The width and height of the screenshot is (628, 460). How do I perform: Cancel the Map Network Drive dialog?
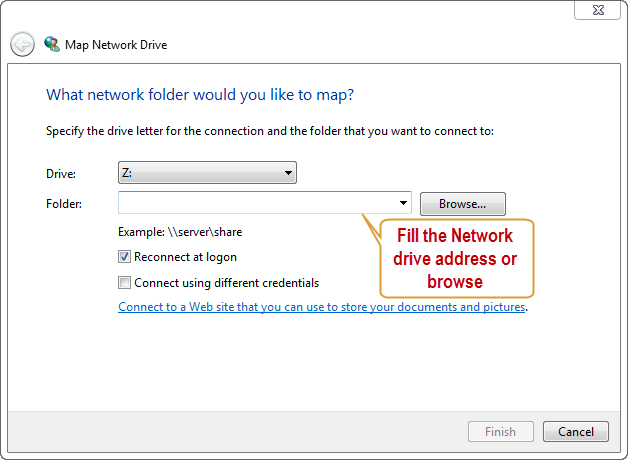[x=576, y=432]
